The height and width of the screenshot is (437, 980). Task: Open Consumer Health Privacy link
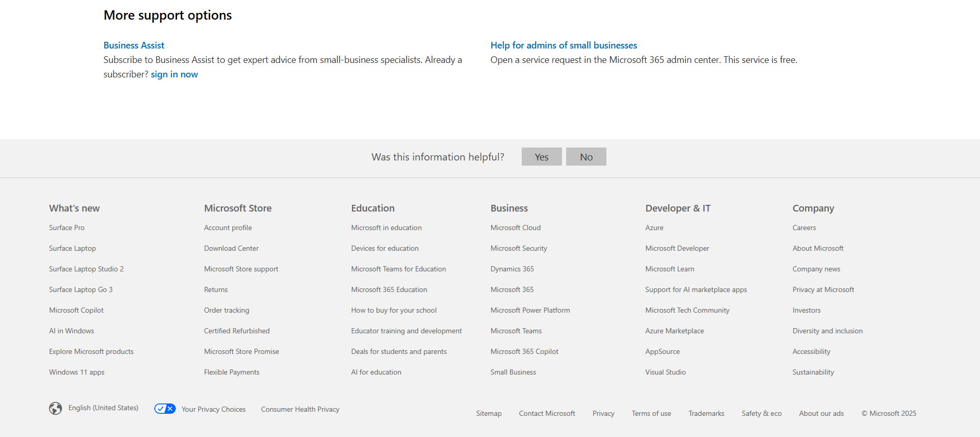click(x=300, y=409)
